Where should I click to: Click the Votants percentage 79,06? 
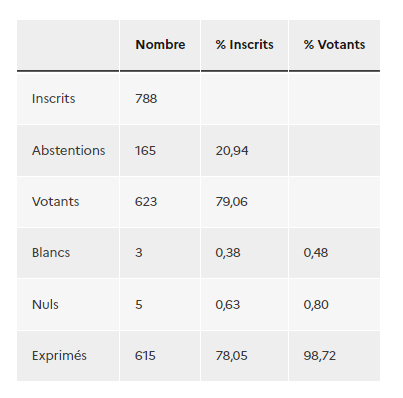(231, 202)
